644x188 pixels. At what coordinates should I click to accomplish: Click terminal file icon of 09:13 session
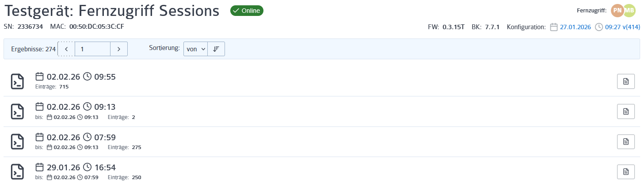tap(17, 111)
